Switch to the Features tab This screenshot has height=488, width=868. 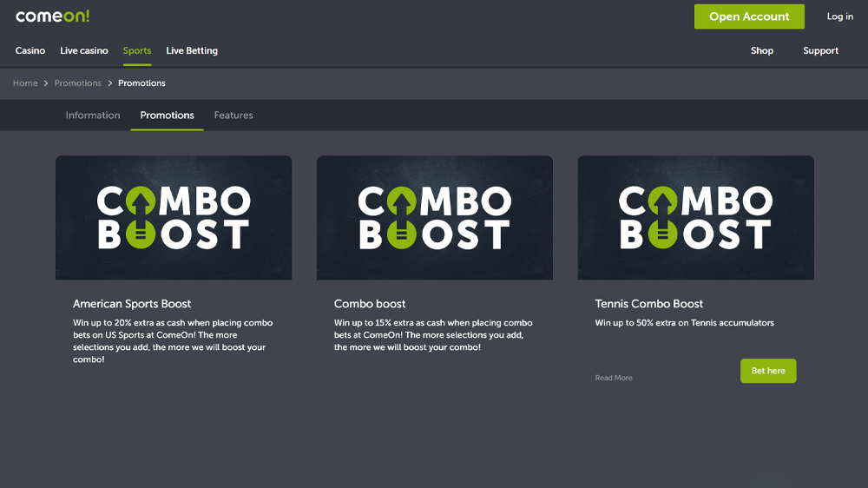tap(233, 115)
